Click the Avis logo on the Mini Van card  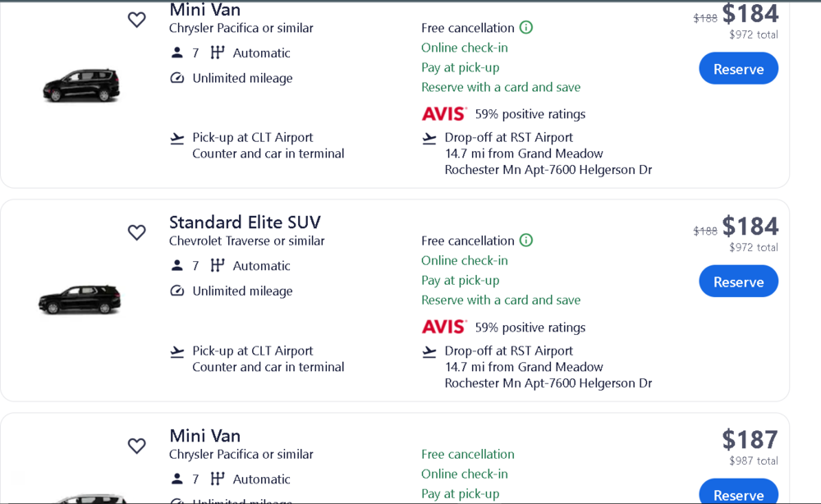pos(444,114)
